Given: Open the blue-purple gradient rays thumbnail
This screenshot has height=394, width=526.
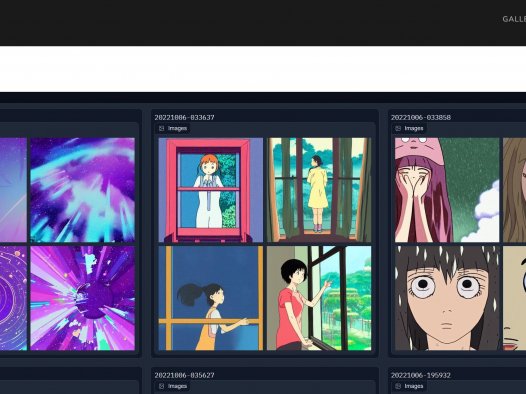Looking at the screenshot, I should click(13, 190).
